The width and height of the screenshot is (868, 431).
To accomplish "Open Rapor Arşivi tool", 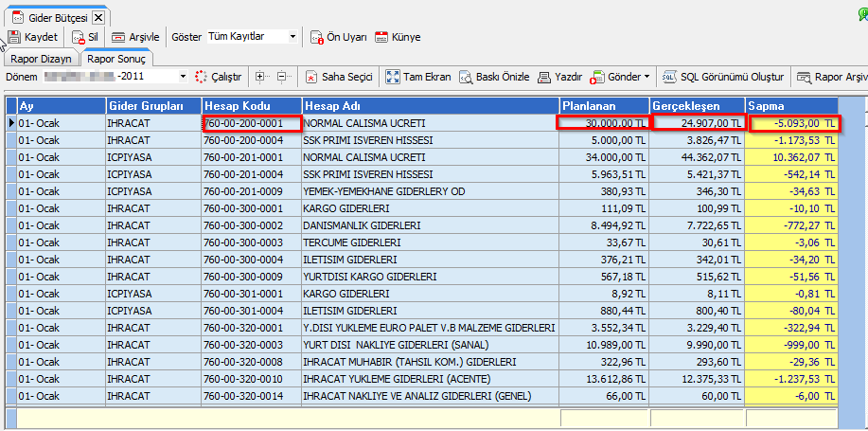I will [832, 77].
